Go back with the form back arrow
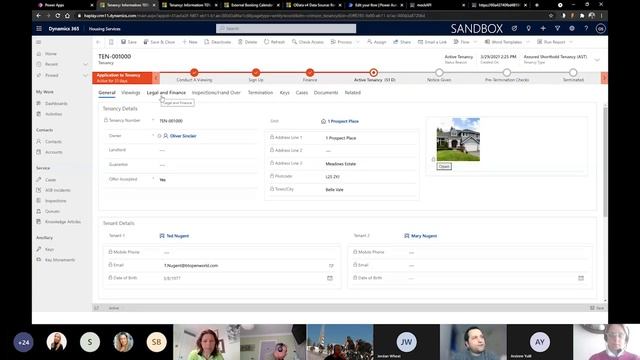Viewport: 640px width, 360px height. tap(98, 42)
